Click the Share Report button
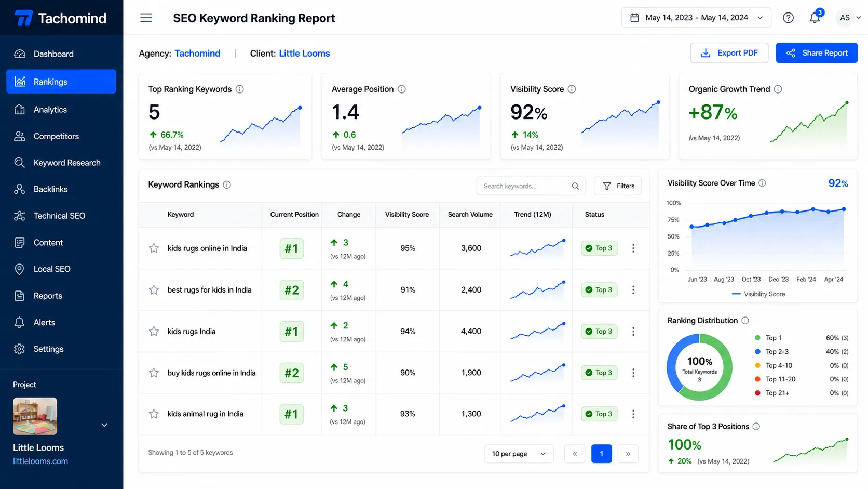This screenshot has width=868, height=489. pyautogui.click(x=817, y=53)
